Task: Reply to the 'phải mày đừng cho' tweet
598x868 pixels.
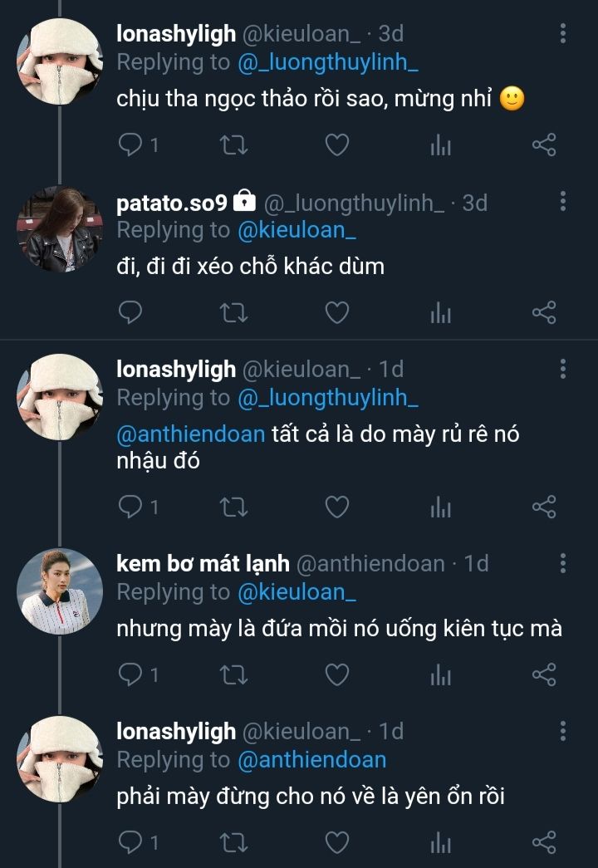Action: tap(130, 843)
